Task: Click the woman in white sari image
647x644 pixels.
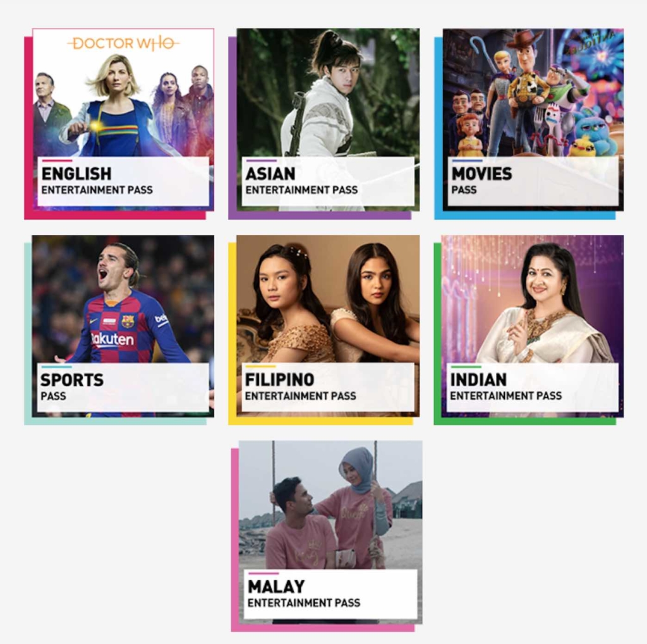Action: 532,299
